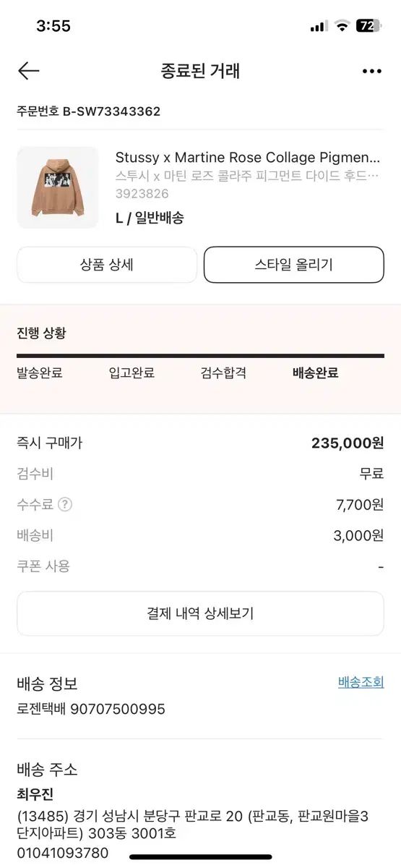Select the 입고완료 progress step
401x868 pixels.
pyautogui.click(x=131, y=373)
